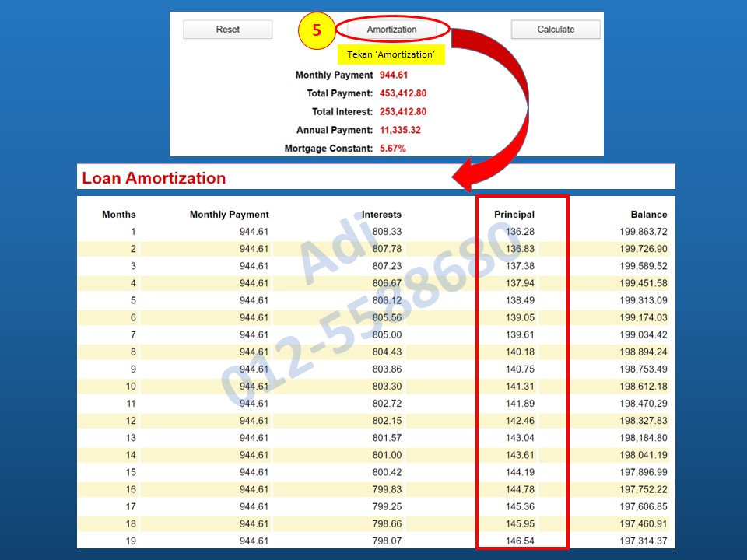747x560 pixels.
Task: Click the yellow 'Tekan Amortization' label
Action: point(391,54)
